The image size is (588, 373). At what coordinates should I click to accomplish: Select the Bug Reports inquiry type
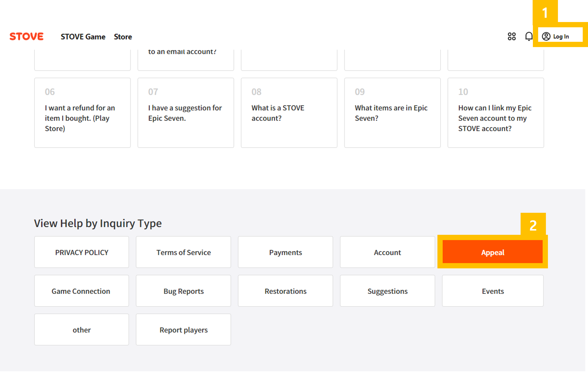pos(183,291)
